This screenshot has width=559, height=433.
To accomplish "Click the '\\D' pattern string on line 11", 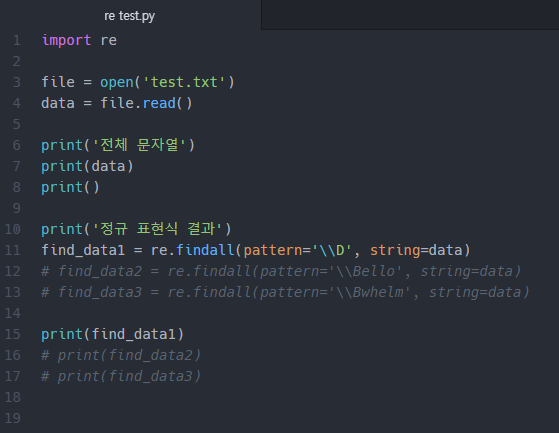I will [x=332, y=250].
